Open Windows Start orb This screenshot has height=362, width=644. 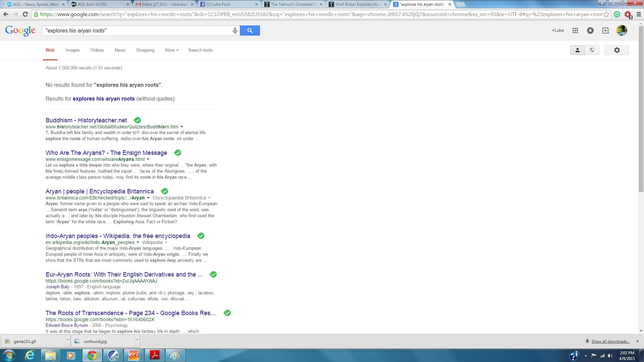click(x=9, y=355)
